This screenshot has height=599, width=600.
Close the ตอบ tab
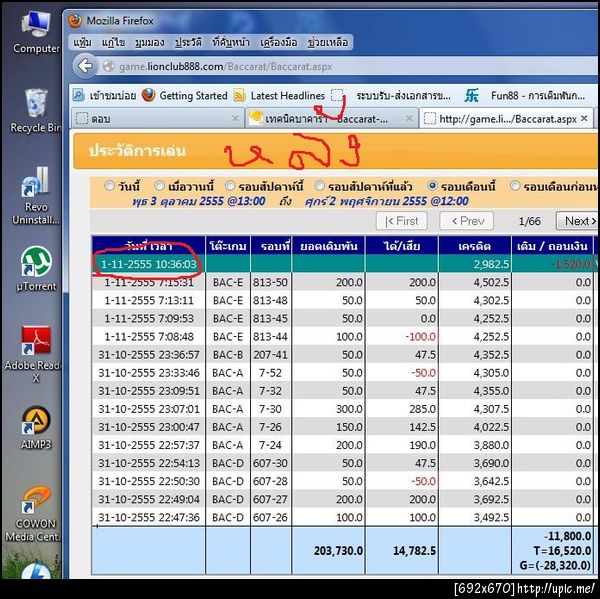(x=235, y=119)
